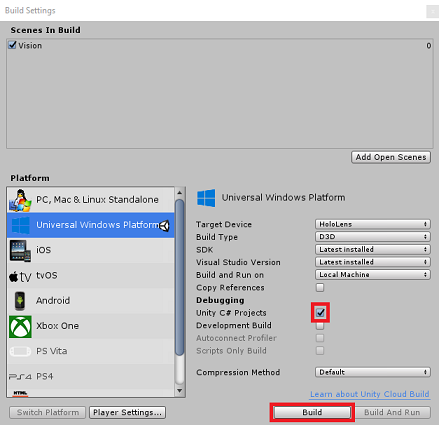Open Learn about Unity Cloud Build link
This screenshot has width=439, height=425.
click(370, 394)
